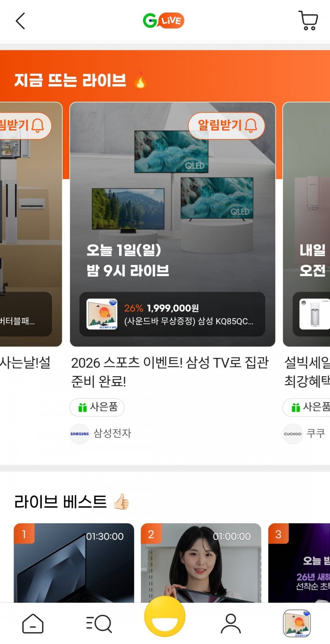The image size is (330, 644).
Task: Open the shopping cart
Action: [308, 21]
